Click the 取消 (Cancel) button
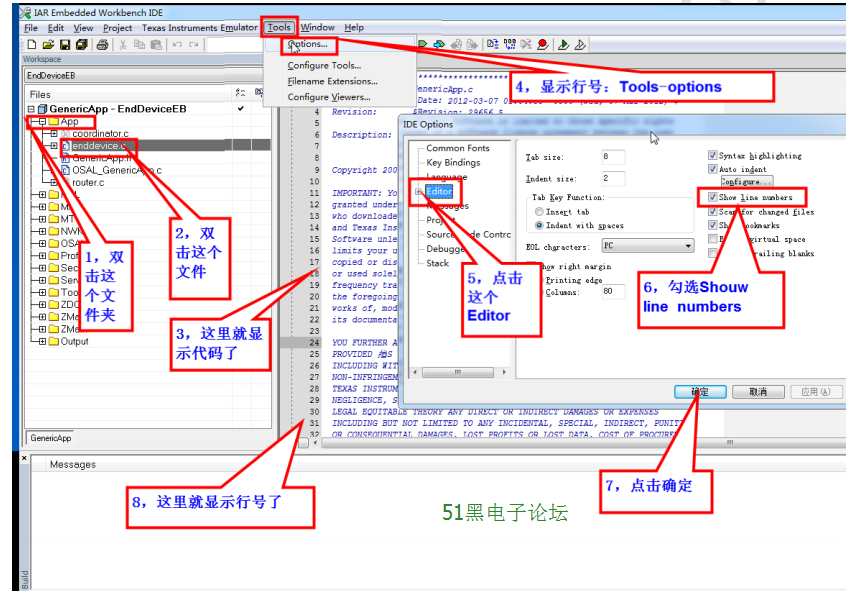Viewport: 851px width, 591px height. coord(758,391)
